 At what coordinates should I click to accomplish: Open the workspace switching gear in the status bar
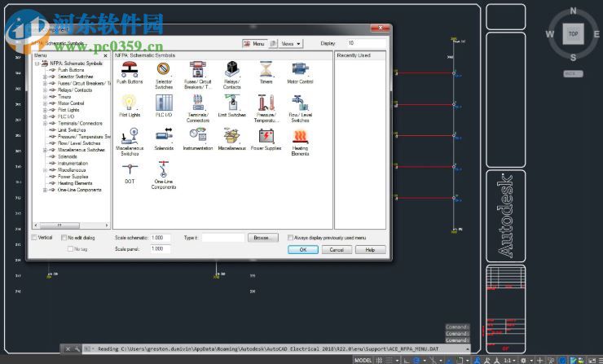tap(523, 361)
